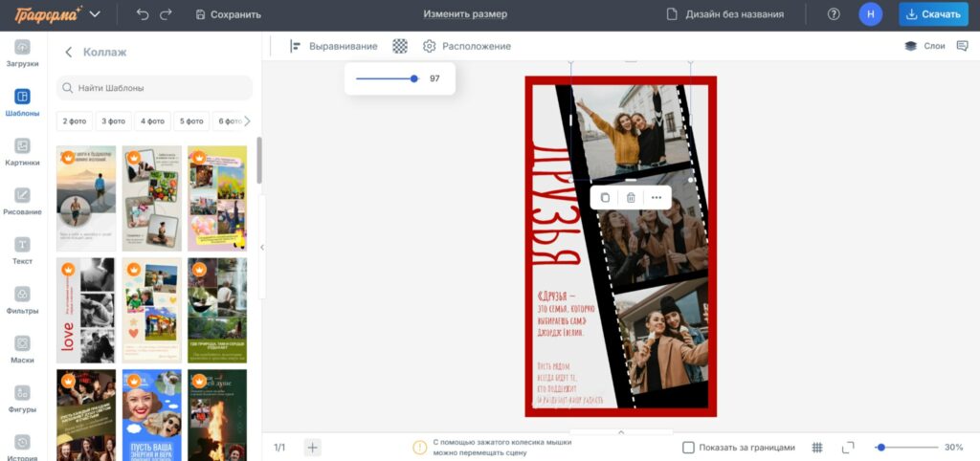
Task: Click the opacity slider handle at 97
Action: point(413,78)
